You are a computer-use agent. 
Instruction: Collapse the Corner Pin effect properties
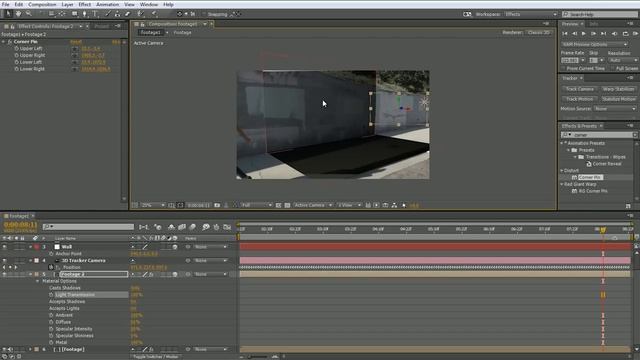tap(4, 42)
